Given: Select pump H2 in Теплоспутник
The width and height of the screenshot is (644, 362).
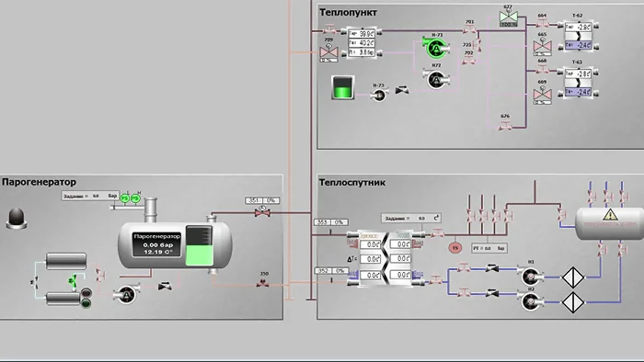Looking at the screenshot, I should click(530, 301).
